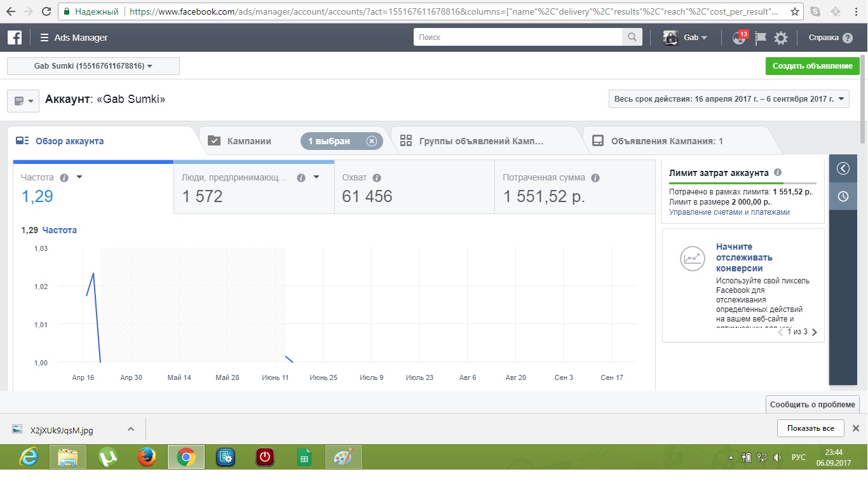
Task: Open the Группы объявлений Камп... tab
Action: coord(481,141)
